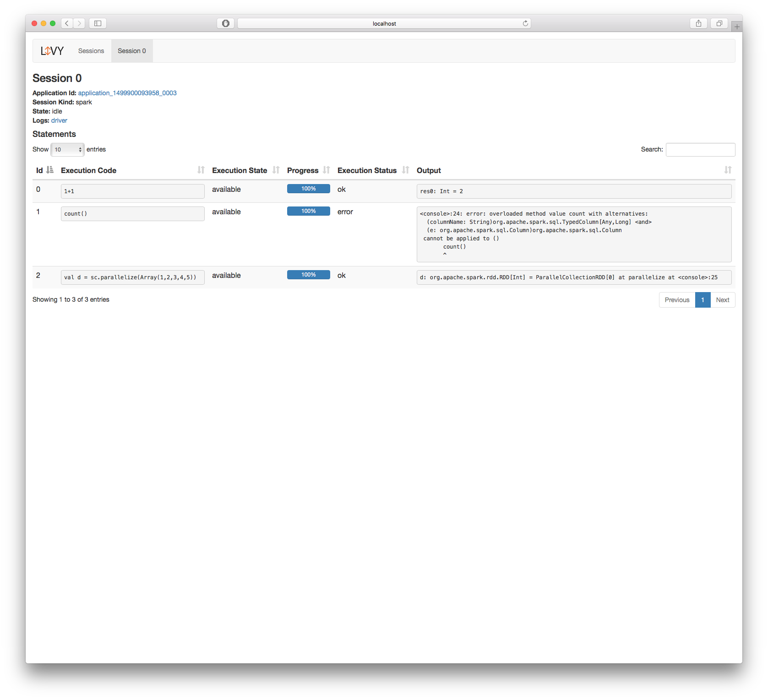768x700 pixels.
Task: Click the localhost address bar
Action: [x=384, y=23]
